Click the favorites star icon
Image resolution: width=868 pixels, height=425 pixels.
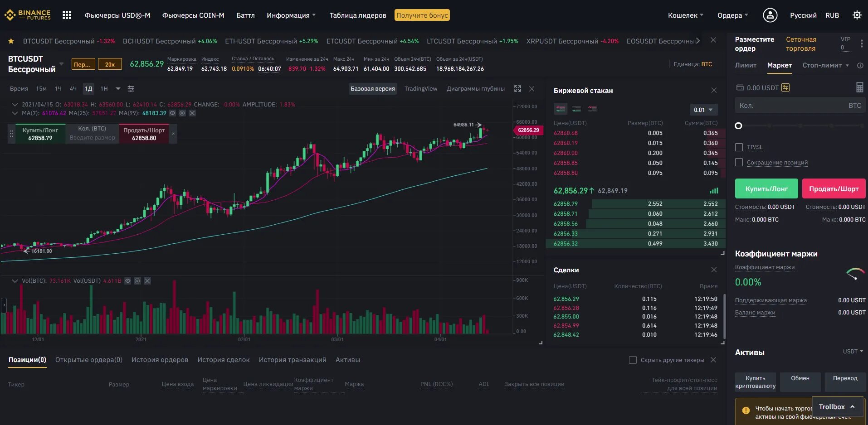click(11, 41)
